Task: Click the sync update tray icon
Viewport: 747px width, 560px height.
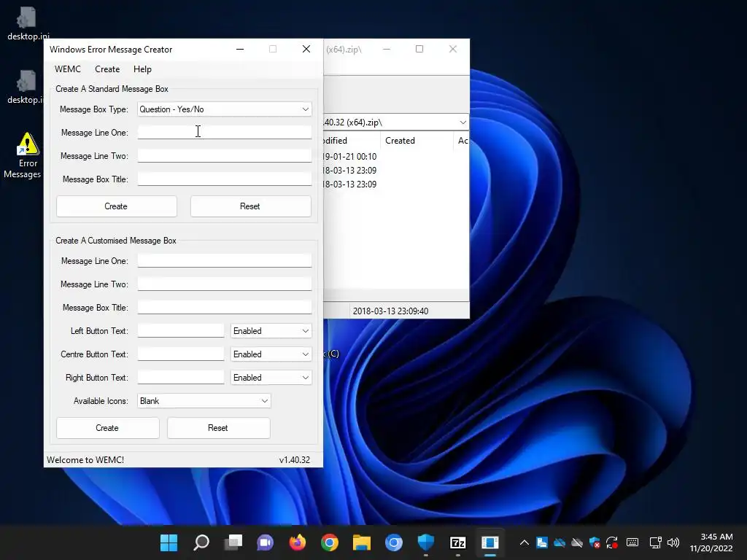Action: (612, 542)
